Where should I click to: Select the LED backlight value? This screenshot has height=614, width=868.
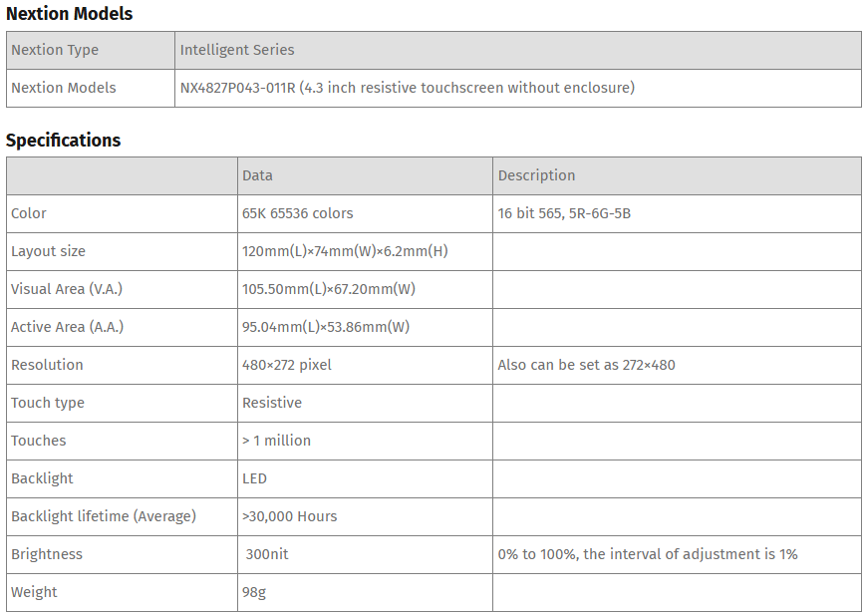255,478
